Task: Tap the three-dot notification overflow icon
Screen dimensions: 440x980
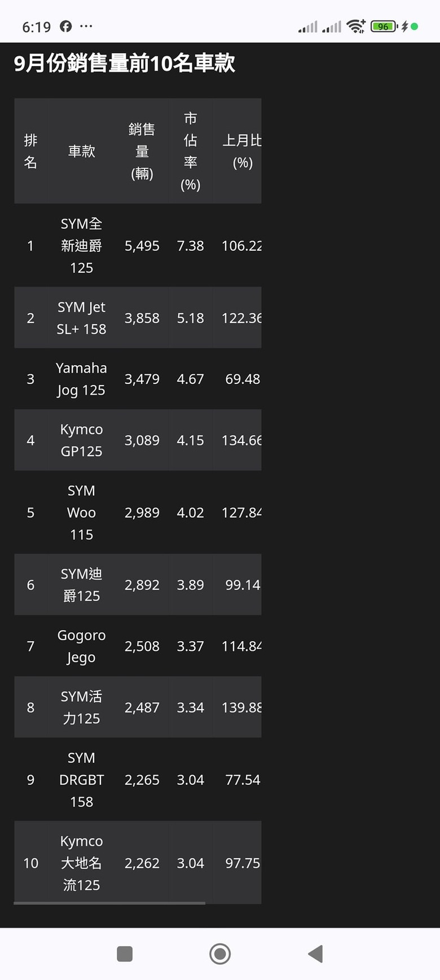Action: point(86,26)
